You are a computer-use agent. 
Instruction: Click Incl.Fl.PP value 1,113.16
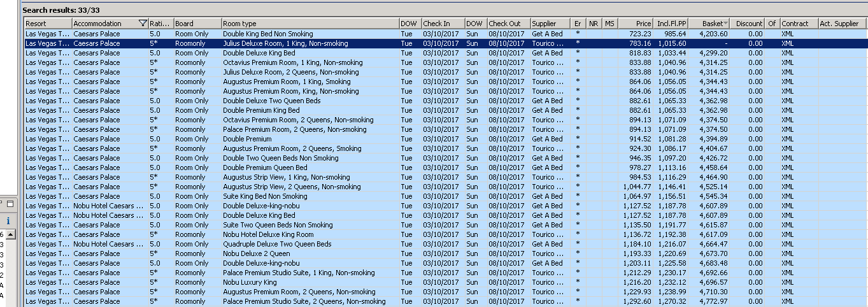coord(672,168)
